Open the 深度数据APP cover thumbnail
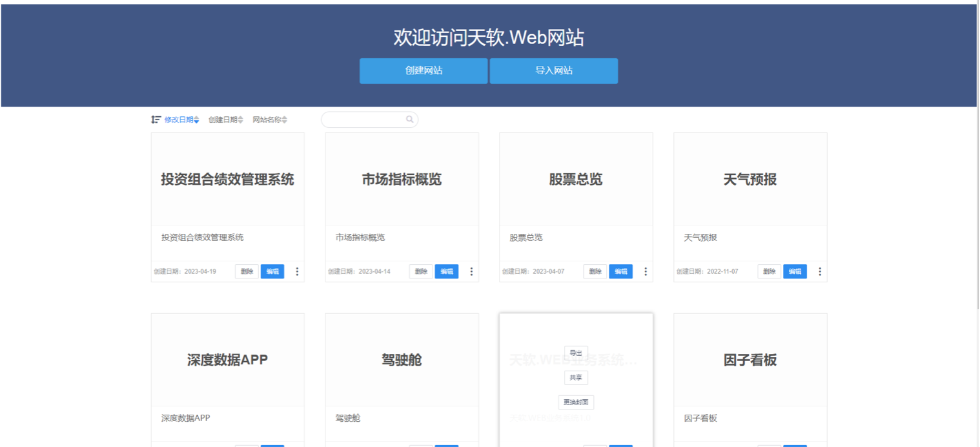This screenshot has height=447, width=980. (227, 360)
